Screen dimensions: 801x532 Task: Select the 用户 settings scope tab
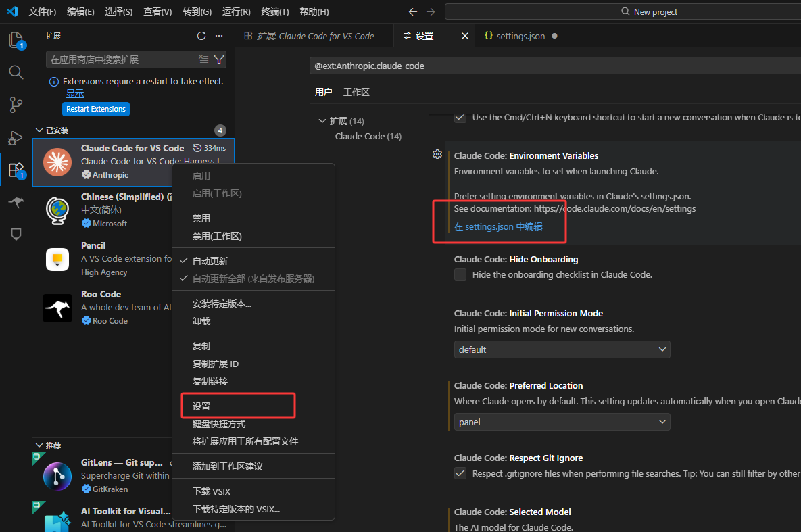pos(323,92)
